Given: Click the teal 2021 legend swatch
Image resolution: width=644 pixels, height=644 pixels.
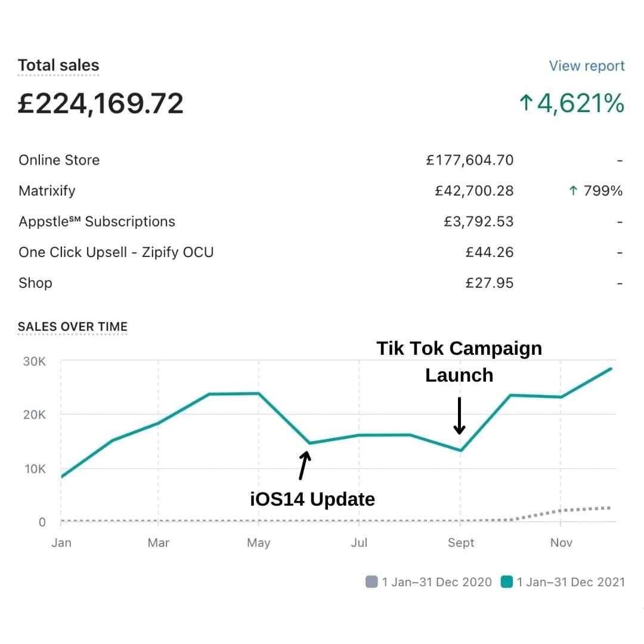Looking at the screenshot, I should click(x=507, y=581).
